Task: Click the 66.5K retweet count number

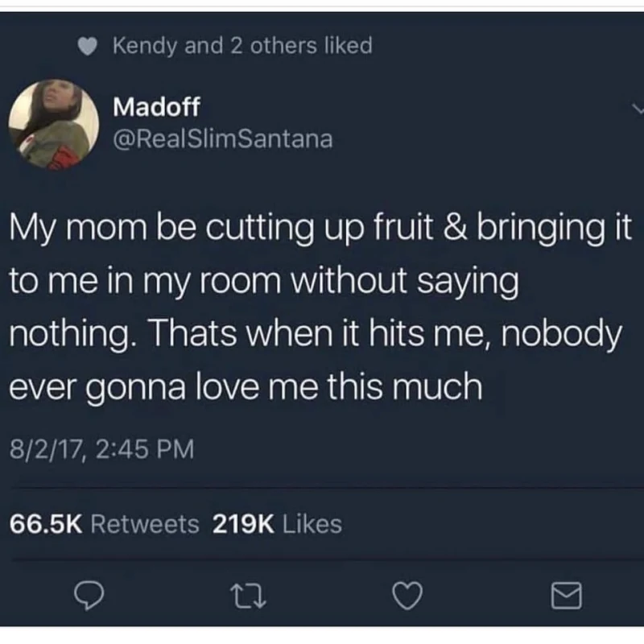Action: (x=46, y=525)
